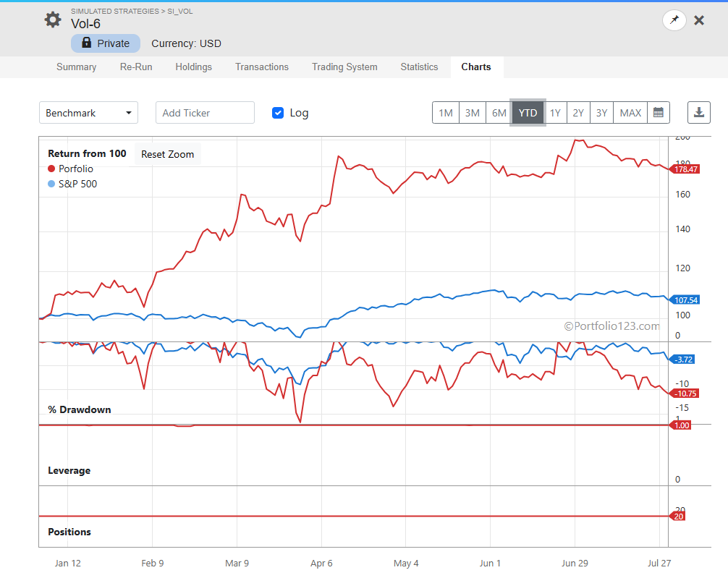Open the Benchmark dropdown

click(x=89, y=113)
